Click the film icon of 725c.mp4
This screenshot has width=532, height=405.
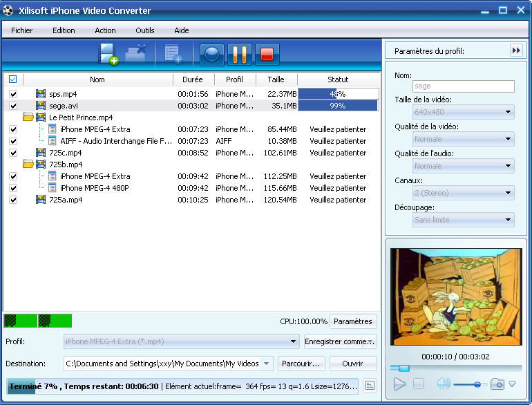tap(41, 153)
